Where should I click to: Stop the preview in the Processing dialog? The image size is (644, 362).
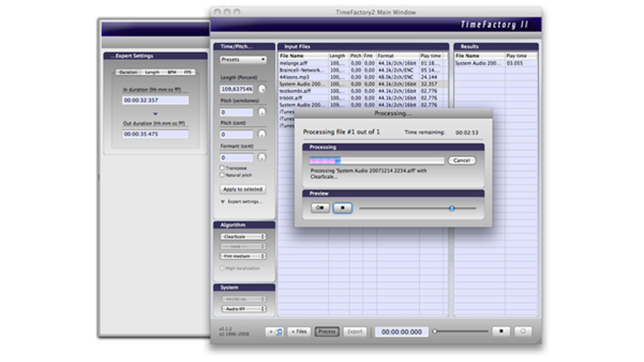coord(343,208)
